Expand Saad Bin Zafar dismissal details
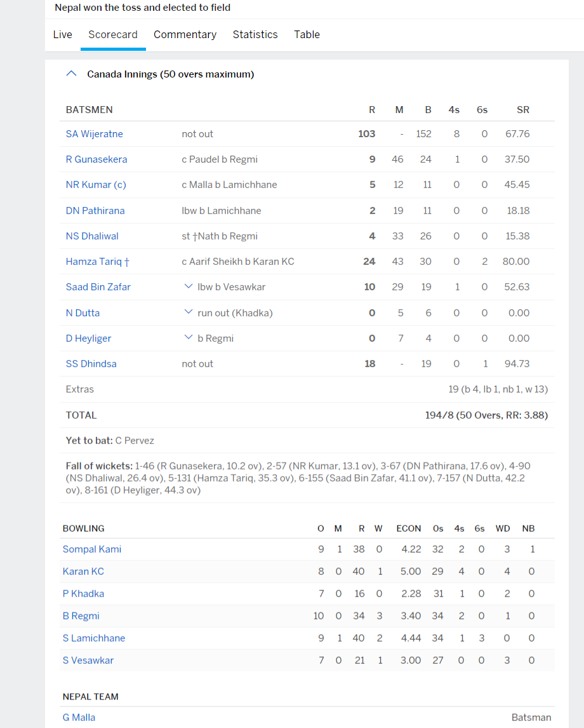Screen dimensions: 584x728 (x=188, y=286)
